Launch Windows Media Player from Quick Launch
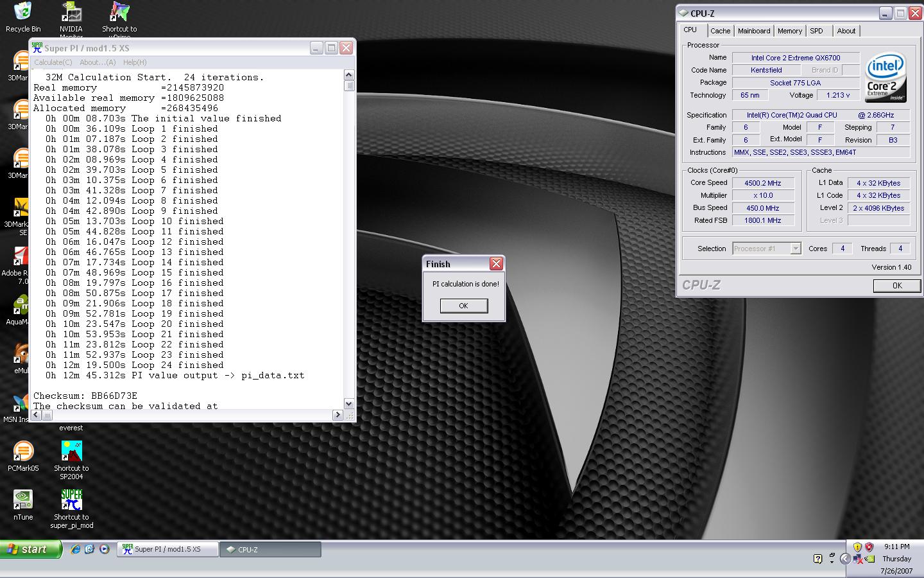The height and width of the screenshot is (578, 924). pyautogui.click(x=104, y=549)
